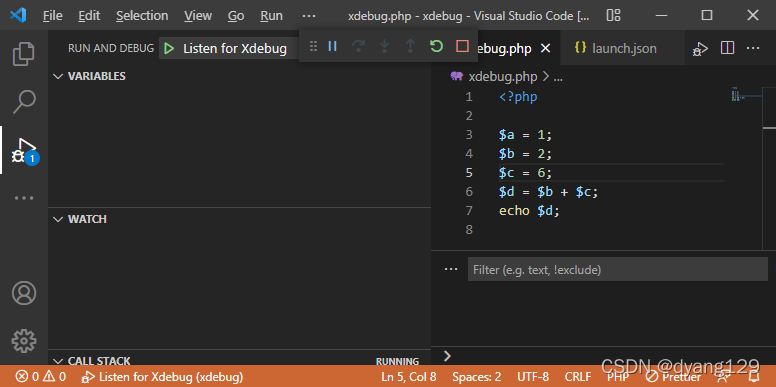
Task: Restart the debug session
Action: [436, 47]
